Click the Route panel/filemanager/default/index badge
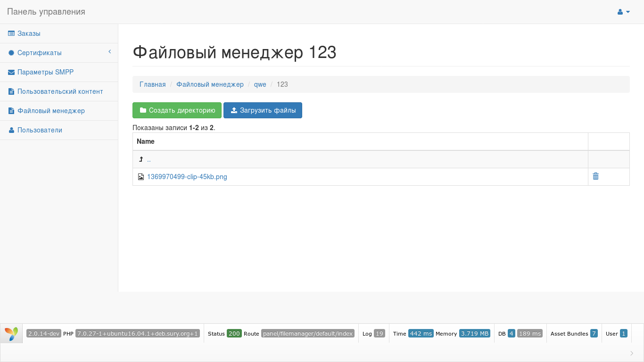Image resolution: width=644 pixels, height=362 pixels. coord(308,333)
